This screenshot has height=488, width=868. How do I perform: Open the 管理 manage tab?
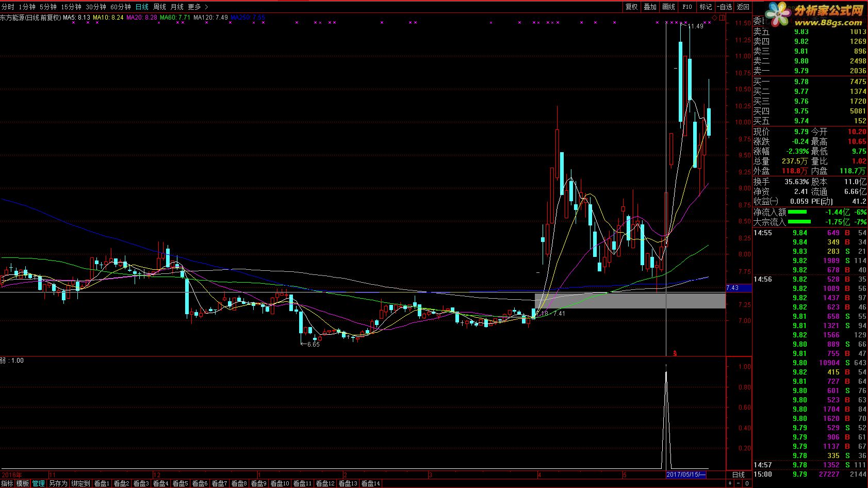click(x=38, y=483)
